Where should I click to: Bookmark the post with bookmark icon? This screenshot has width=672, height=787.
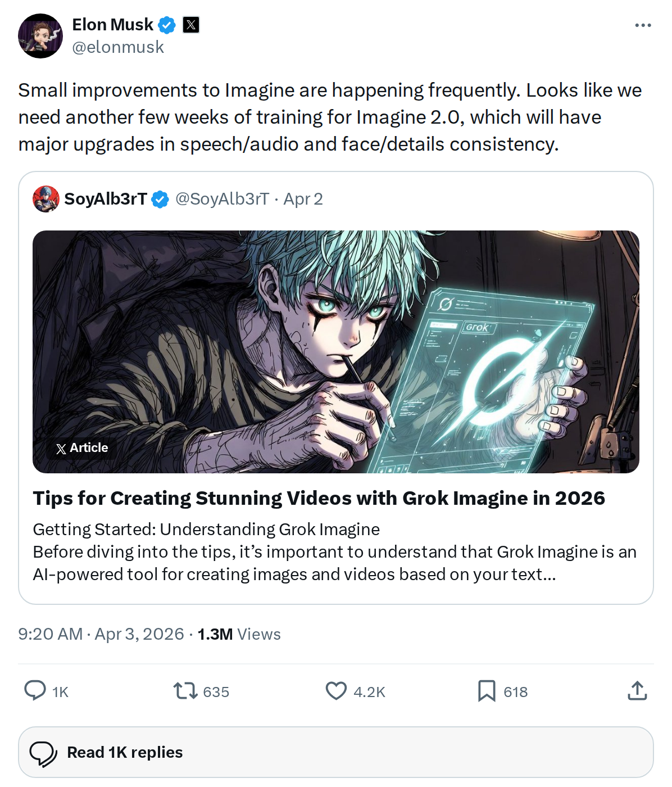click(487, 691)
